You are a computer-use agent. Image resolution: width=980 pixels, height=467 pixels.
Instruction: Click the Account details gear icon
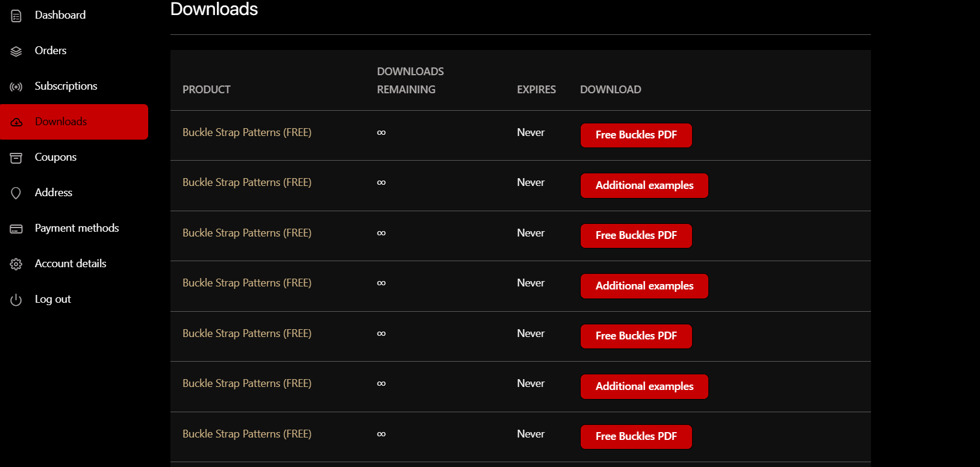click(16, 264)
